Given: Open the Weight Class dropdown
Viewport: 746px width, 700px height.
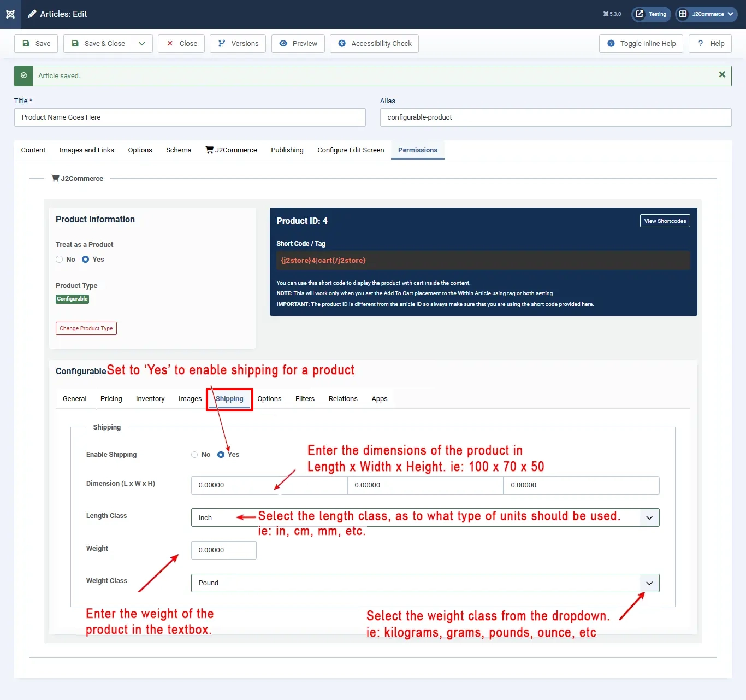Looking at the screenshot, I should (425, 583).
